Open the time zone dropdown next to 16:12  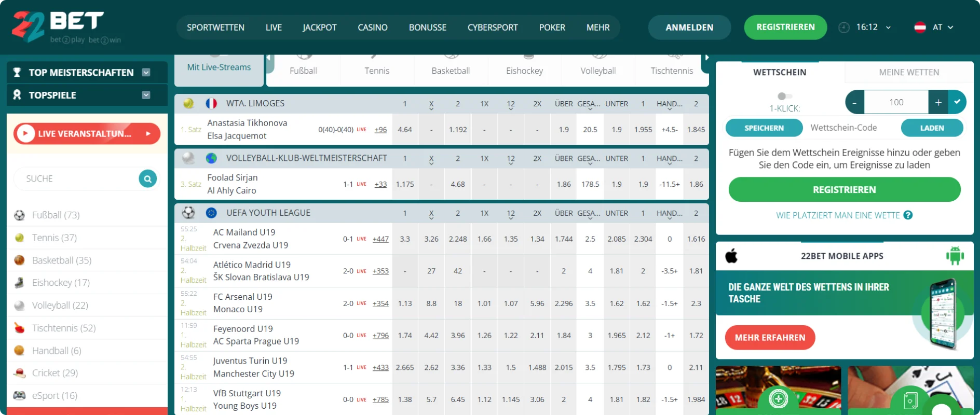point(888,27)
